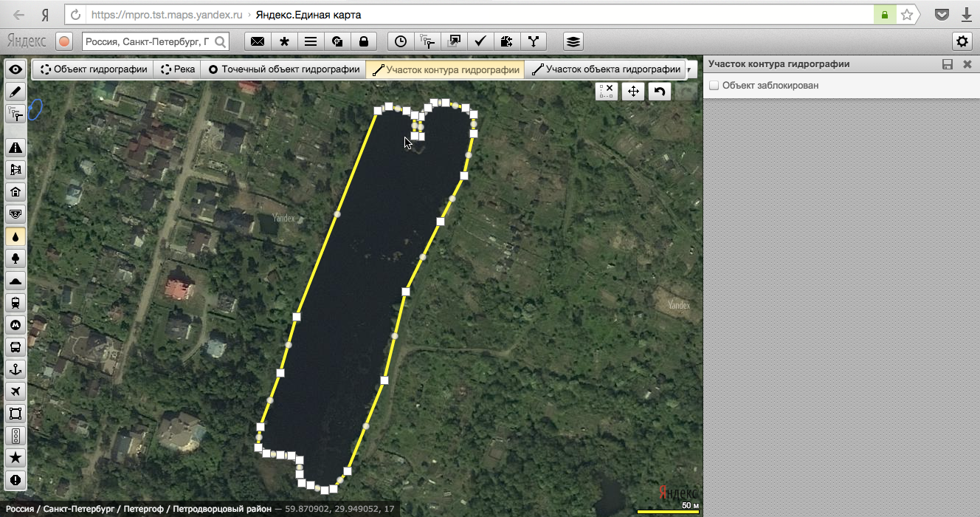Check 'Объект заблокирован' checkbox
Screen dimensions: 980x517
tap(714, 86)
